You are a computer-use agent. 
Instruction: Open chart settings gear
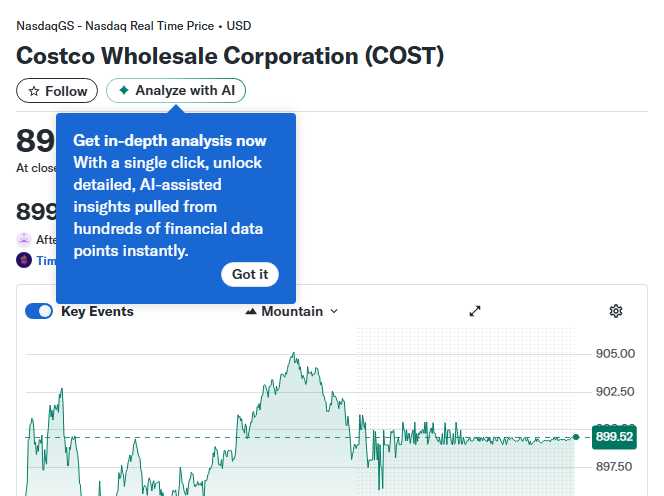coord(616,311)
